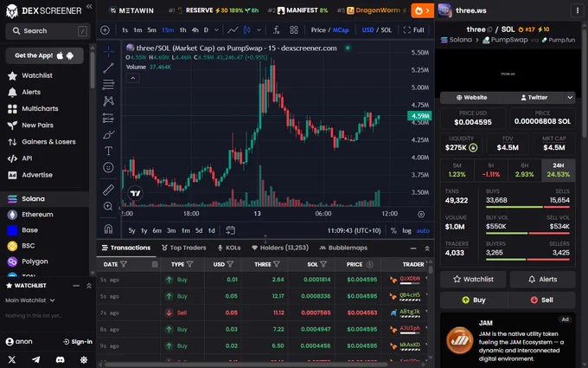Viewport: 588px width, 368px height.
Task: Open the X social link
Action: click(x=12, y=359)
